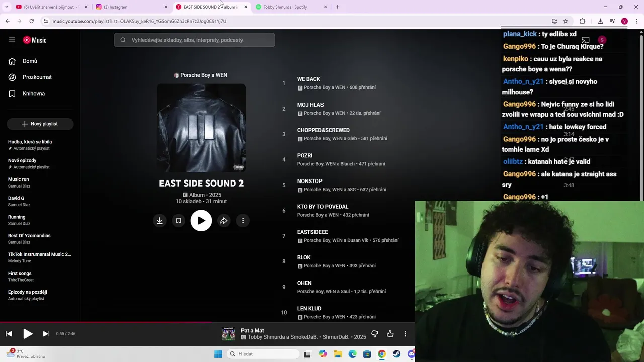Screen dimensions: 644x362
Task: Open the tab search dropdown arrow
Action: [7, 7]
